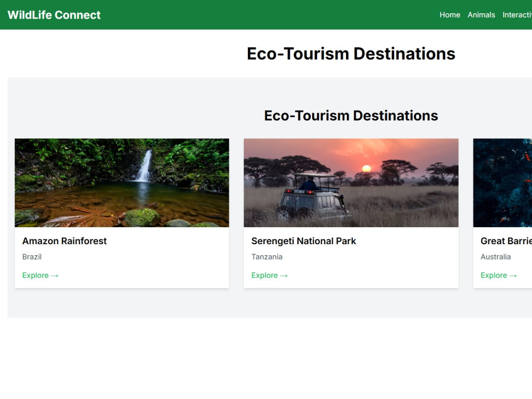This screenshot has width=532, height=399.
Task: Click the arrow icon after Amazon's Explore
Action: pos(54,276)
